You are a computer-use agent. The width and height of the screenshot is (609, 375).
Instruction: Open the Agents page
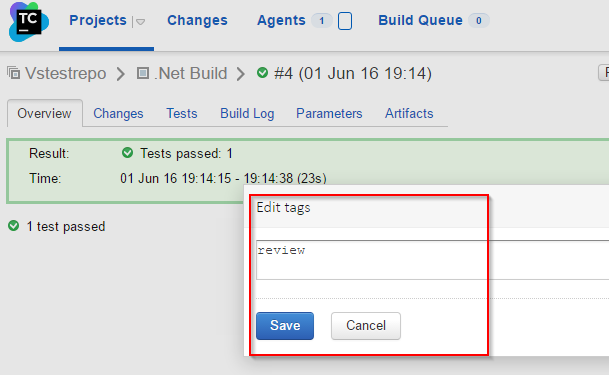click(x=281, y=20)
